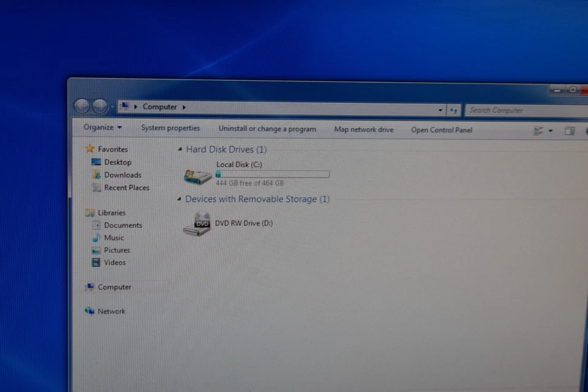
Task: Click the C: drive free space bar
Action: click(x=272, y=174)
